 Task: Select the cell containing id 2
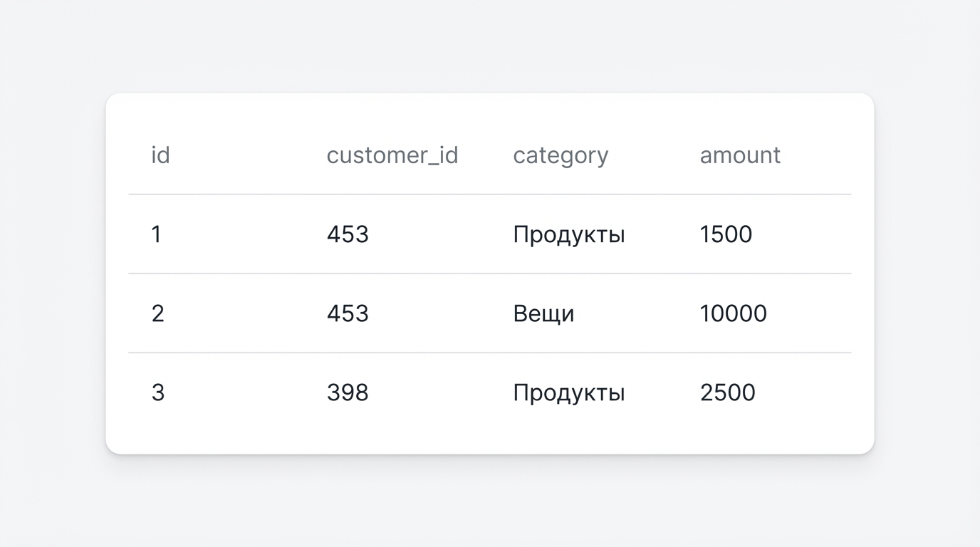click(157, 313)
